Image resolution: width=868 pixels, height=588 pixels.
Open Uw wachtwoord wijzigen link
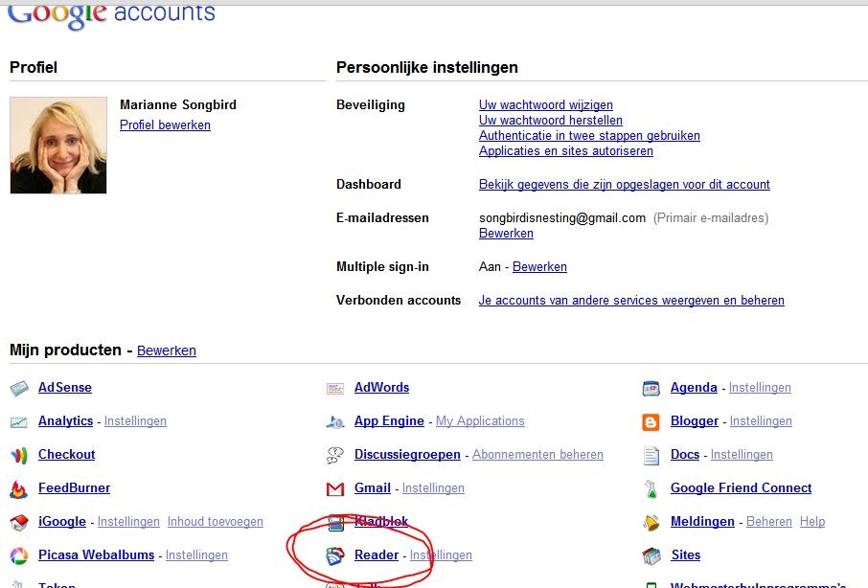pos(546,104)
